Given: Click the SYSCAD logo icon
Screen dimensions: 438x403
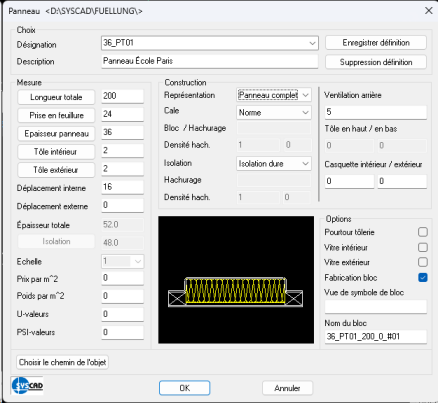Looking at the screenshot, I should click(27, 385).
